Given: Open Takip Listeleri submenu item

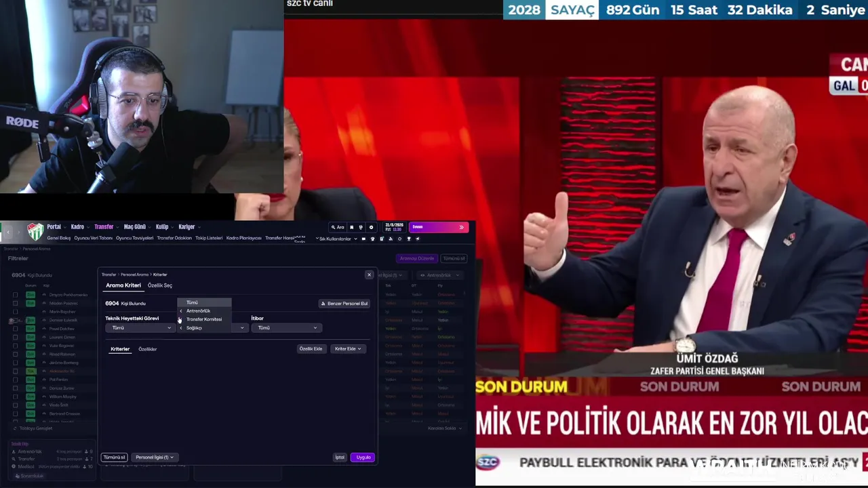Looking at the screenshot, I should (209, 238).
